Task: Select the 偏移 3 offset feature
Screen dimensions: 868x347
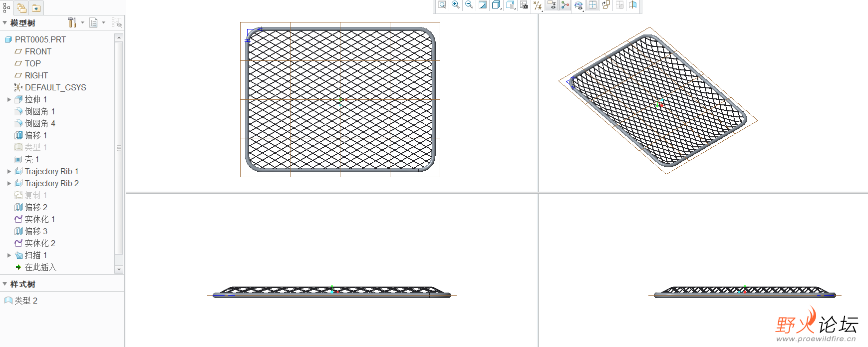Action: click(x=36, y=231)
